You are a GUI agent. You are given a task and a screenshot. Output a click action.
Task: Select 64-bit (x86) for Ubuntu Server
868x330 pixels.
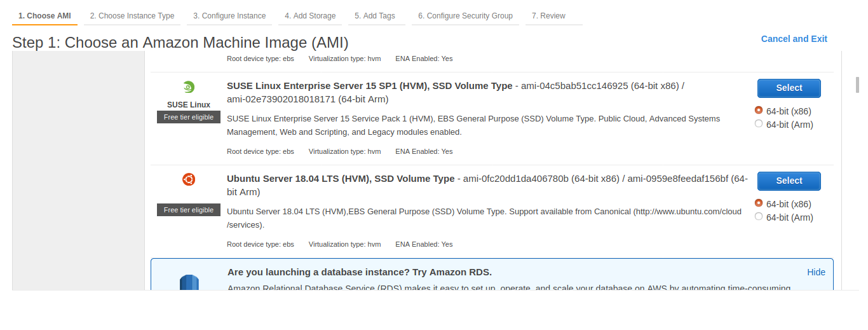click(x=759, y=203)
